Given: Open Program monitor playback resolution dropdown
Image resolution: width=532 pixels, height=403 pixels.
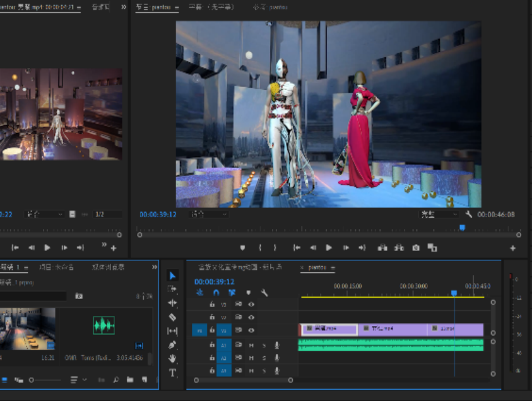Looking at the screenshot, I should [439, 214].
